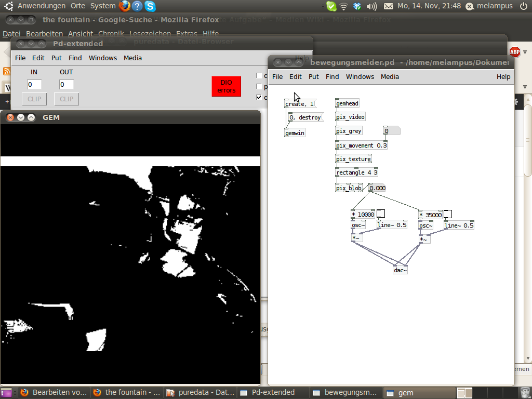Image resolution: width=532 pixels, height=399 pixels.
Task: Switch to 'Bearbeiten vo...' taskbar entry
Action: click(54, 393)
